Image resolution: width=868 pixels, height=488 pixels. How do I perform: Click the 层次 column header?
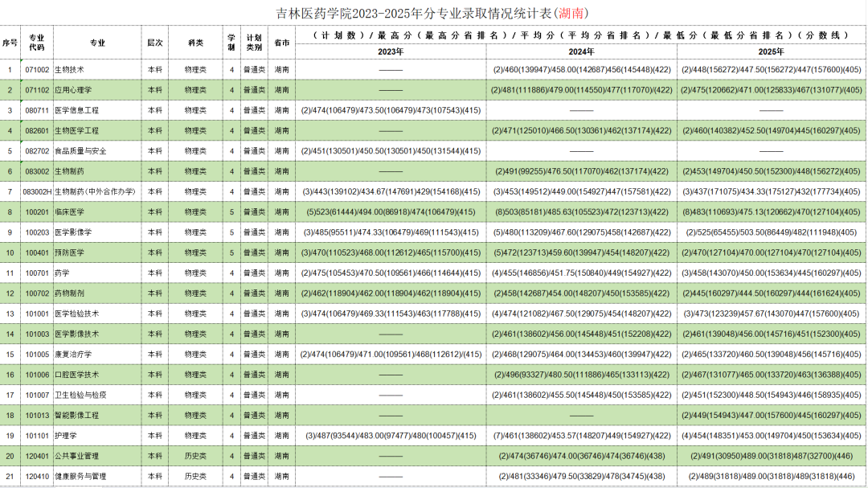155,43
